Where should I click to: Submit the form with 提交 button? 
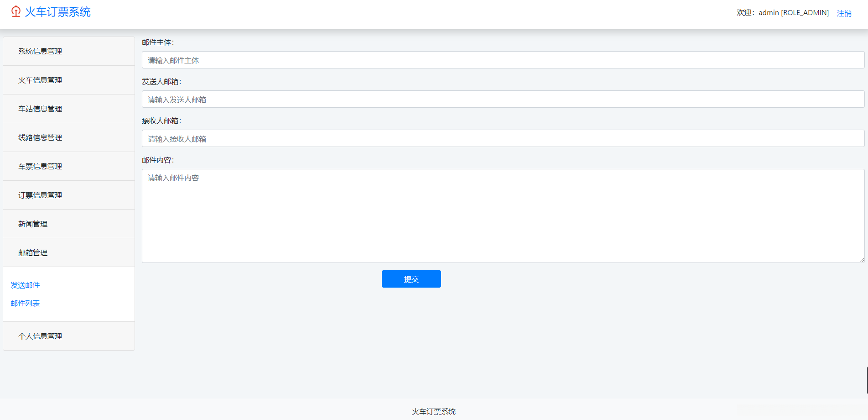coord(411,279)
